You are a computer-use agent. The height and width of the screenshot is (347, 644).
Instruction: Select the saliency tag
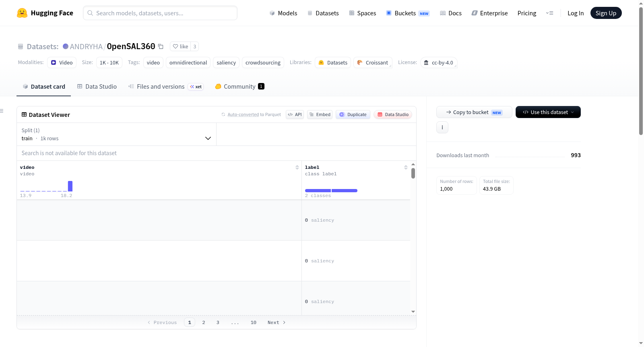click(x=226, y=62)
